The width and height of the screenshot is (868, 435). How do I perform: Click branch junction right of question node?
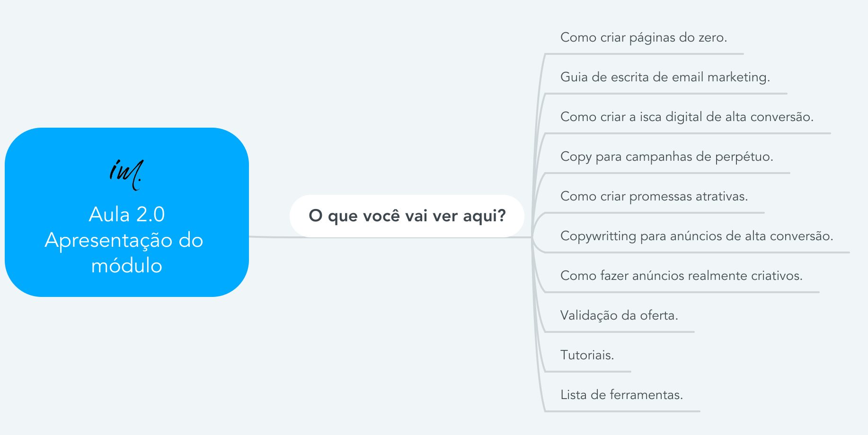pos(533,236)
